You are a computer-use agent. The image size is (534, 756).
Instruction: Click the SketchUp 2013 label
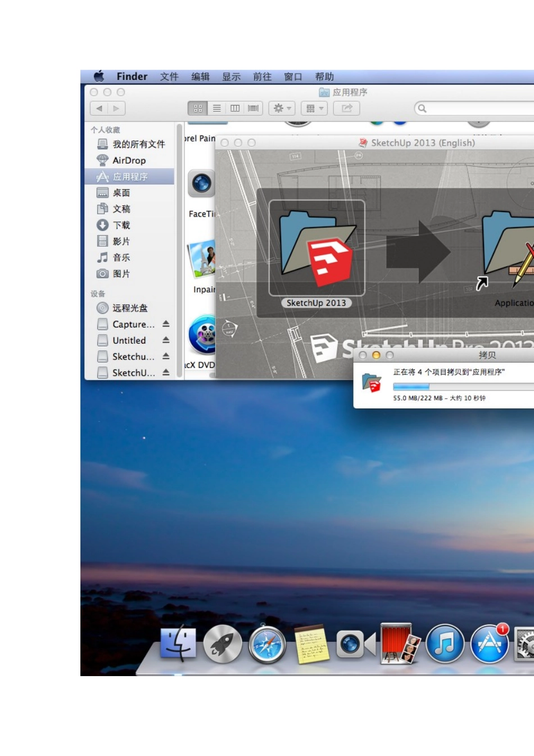pyautogui.click(x=316, y=303)
